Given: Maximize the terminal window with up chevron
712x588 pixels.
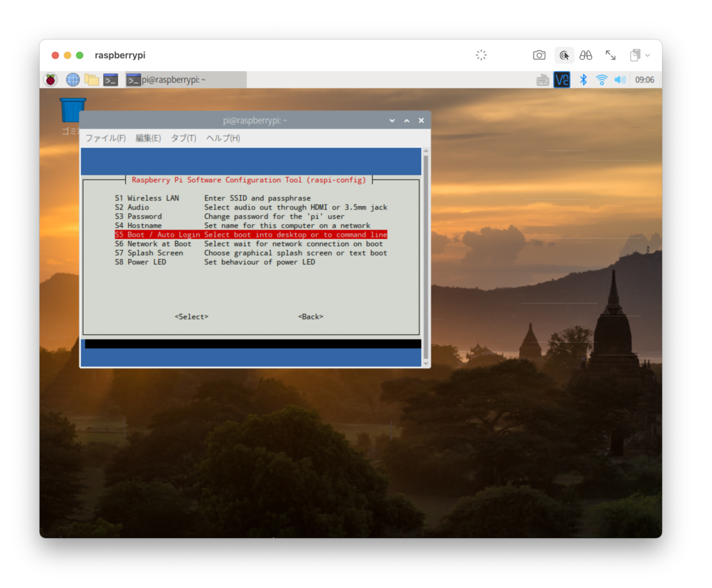Looking at the screenshot, I should click(x=407, y=120).
